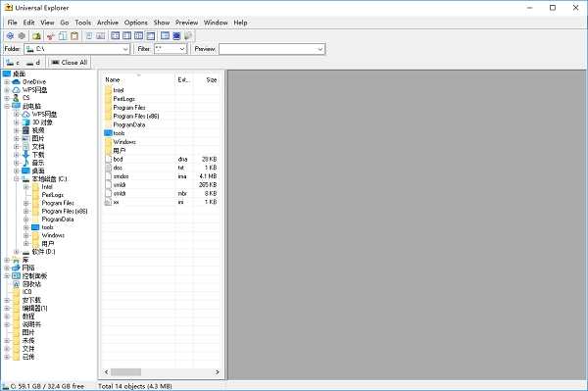588x391 pixels.
Task: Open the Archive menu
Action: (x=108, y=23)
